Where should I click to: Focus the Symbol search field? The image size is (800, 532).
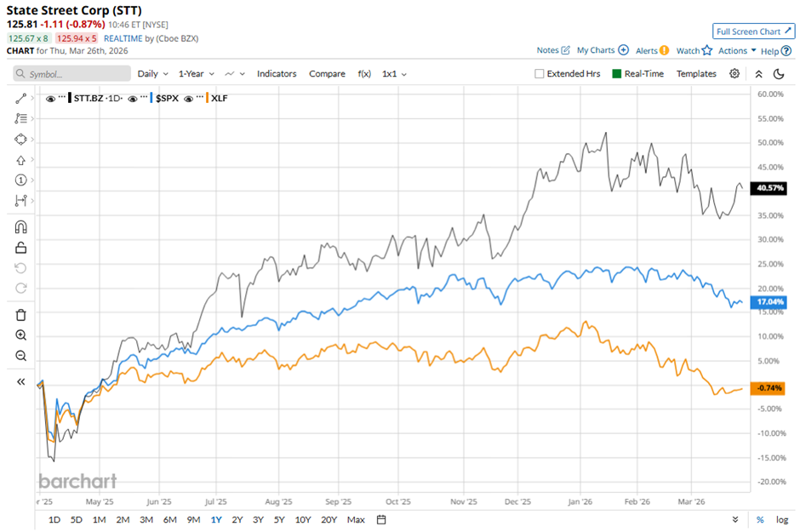click(72, 74)
